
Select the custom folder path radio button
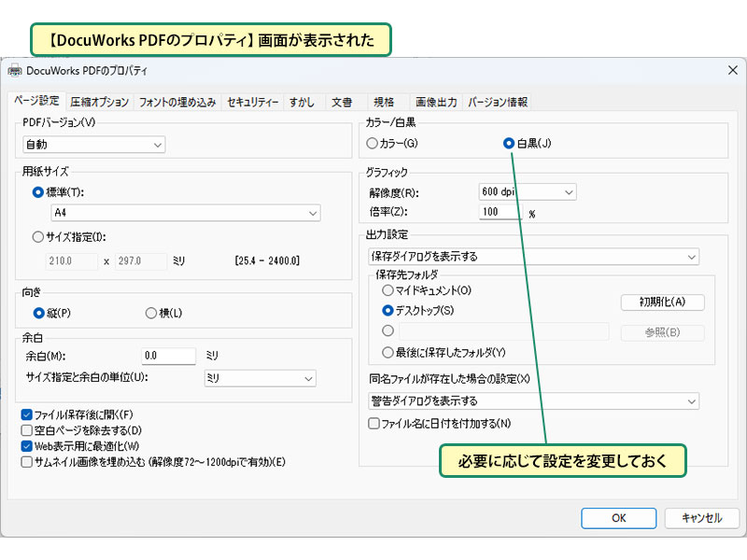coord(388,330)
